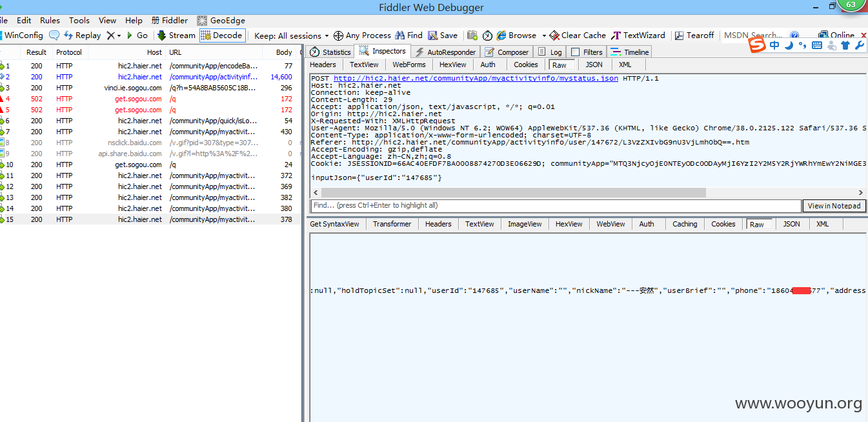Viewport: 868px width, 422px height.
Task: Replay the selected session
Action: (82, 35)
